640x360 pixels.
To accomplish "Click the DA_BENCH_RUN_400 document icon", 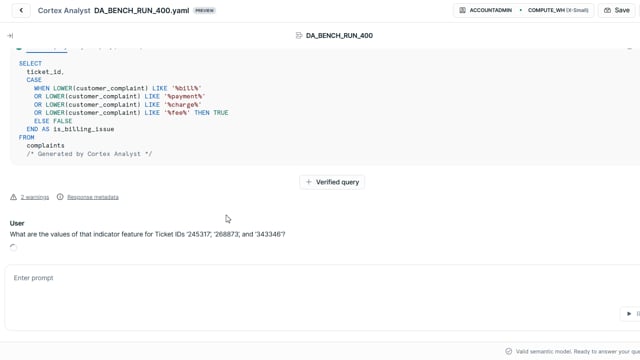I will click(299, 36).
